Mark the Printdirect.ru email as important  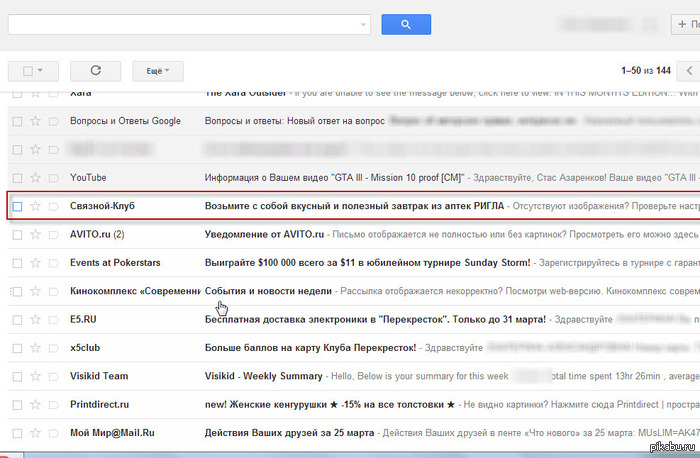tap(54, 405)
